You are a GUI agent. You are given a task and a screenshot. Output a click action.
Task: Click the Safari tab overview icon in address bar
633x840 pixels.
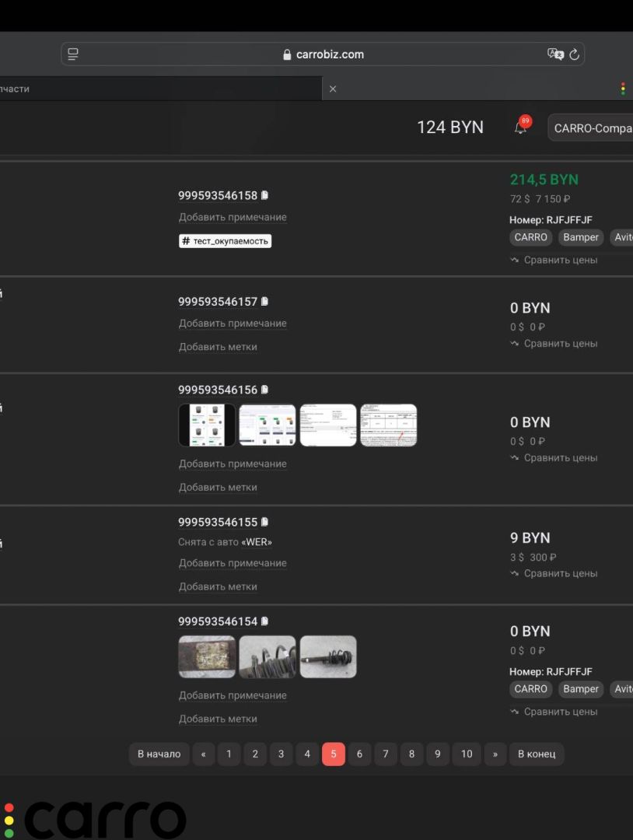click(73, 54)
